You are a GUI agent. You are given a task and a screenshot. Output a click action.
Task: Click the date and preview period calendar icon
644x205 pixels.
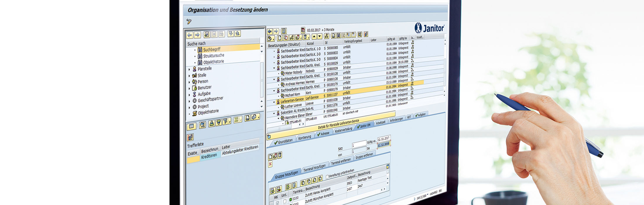click(303, 30)
